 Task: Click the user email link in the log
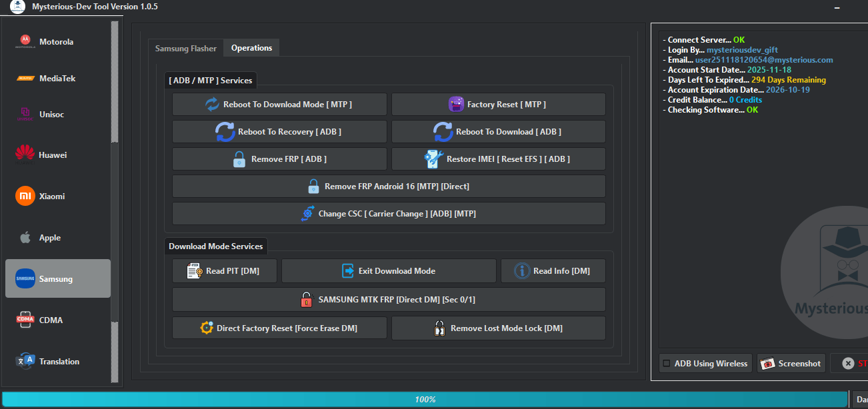pos(764,59)
